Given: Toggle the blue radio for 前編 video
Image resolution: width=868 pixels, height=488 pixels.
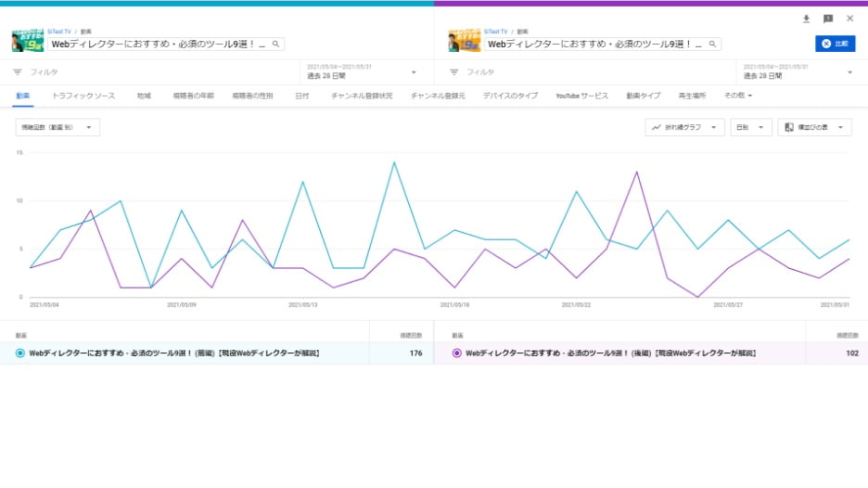Looking at the screenshot, I should click(20, 353).
